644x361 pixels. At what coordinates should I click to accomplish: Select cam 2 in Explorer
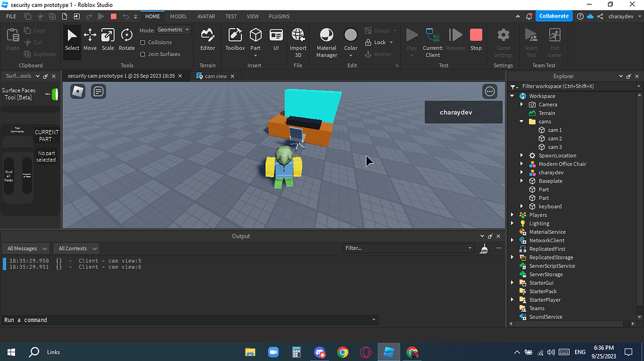point(554,139)
